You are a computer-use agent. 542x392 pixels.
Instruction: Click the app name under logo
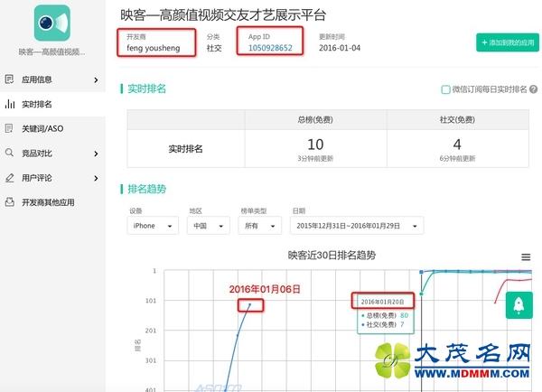coord(51,52)
